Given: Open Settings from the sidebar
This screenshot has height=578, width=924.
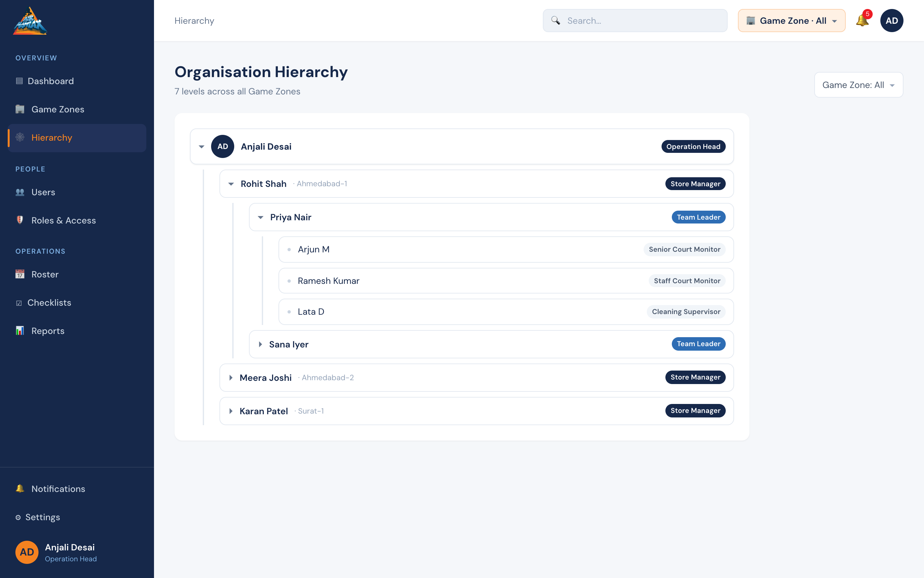Looking at the screenshot, I should coord(77,517).
